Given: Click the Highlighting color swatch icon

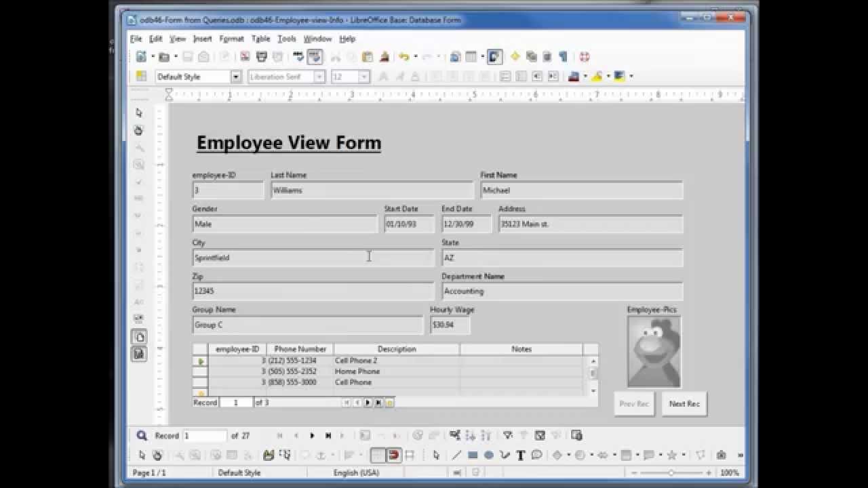Looking at the screenshot, I should click(597, 76).
